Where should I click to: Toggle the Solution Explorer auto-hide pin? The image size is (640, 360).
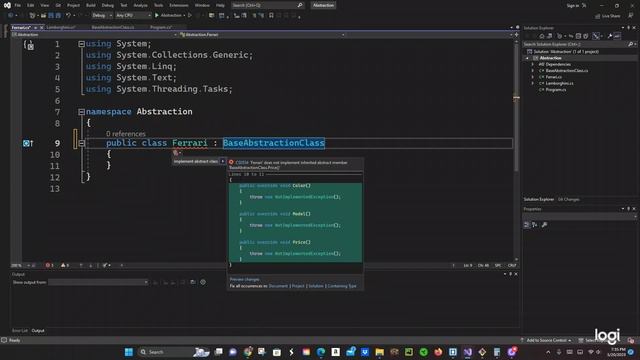point(629,28)
